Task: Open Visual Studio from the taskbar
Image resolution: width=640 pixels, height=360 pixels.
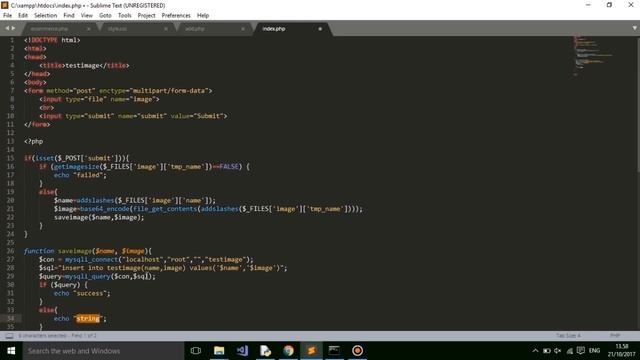Action: [x=242, y=351]
